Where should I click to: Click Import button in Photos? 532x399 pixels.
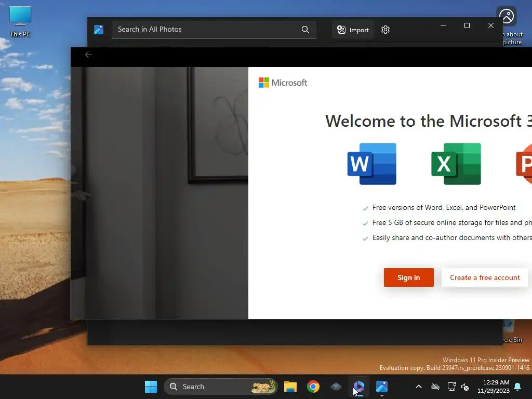click(x=353, y=30)
